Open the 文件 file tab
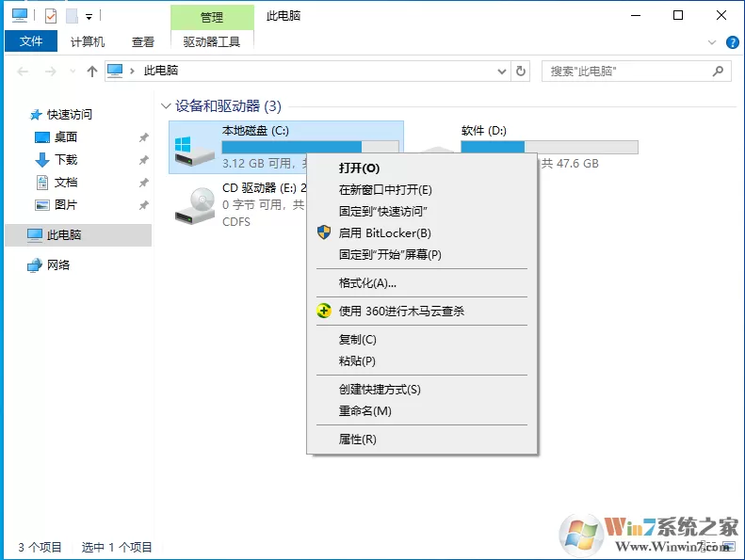This screenshot has width=745, height=560. click(x=31, y=41)
